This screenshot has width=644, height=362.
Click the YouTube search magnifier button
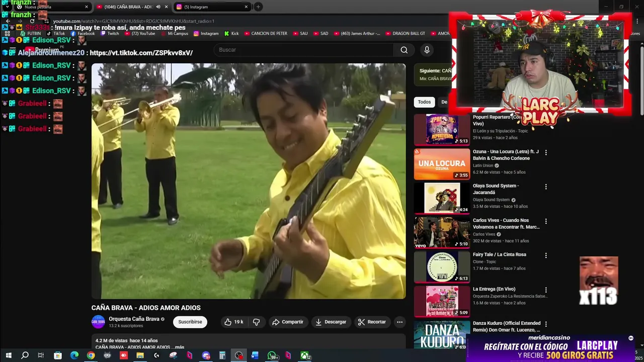[404, 50]
